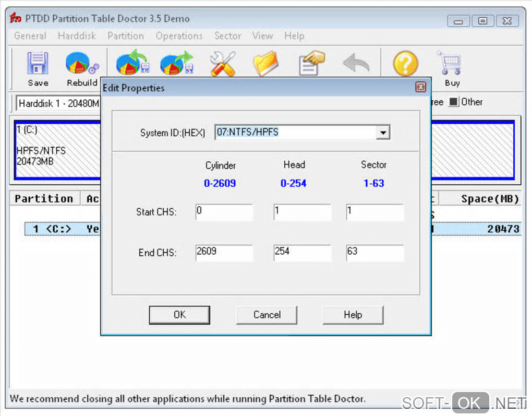
Task: Click the Start CHS sector field
Action: 375,212
